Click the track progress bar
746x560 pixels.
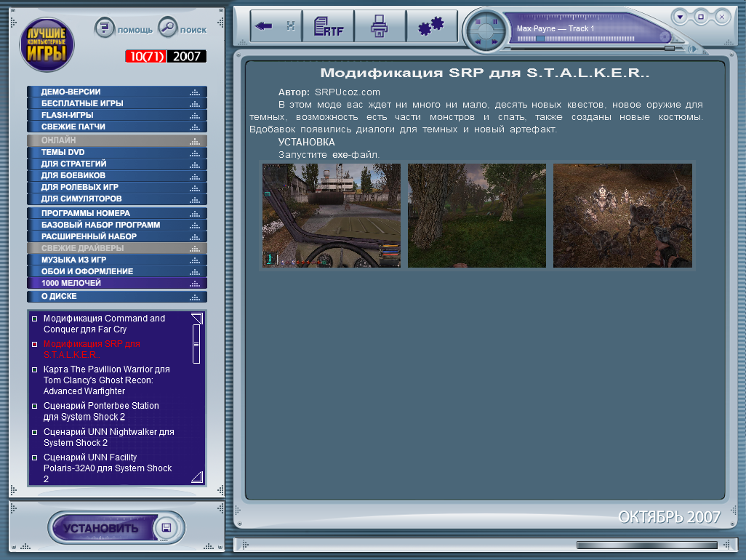[x=576, y=39]
